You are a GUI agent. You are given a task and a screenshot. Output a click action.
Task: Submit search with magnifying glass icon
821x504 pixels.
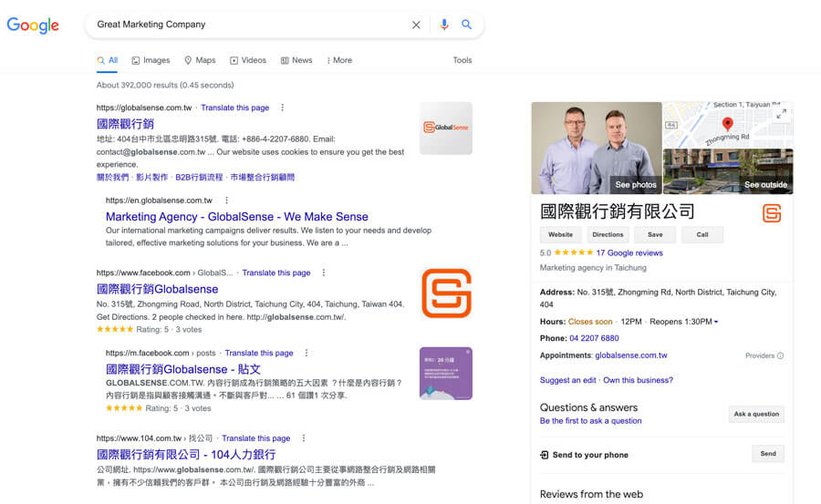coord(466,24)
